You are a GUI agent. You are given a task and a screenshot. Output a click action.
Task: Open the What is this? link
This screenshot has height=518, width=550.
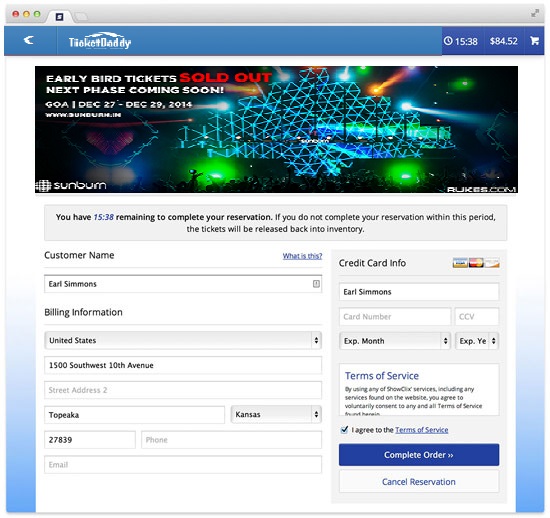point(302,256)
